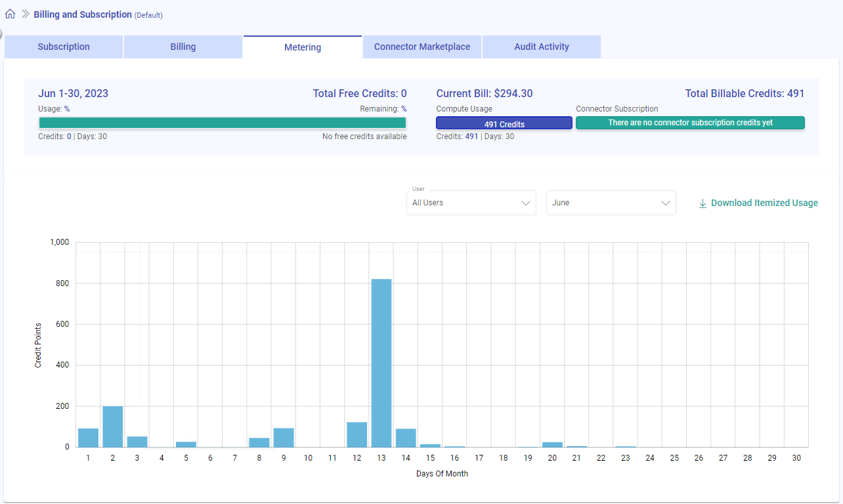This screenshot has width=843, height=504.
Task: Click 'Total Billable Credits: 491' text
Action: click(745, 94)
